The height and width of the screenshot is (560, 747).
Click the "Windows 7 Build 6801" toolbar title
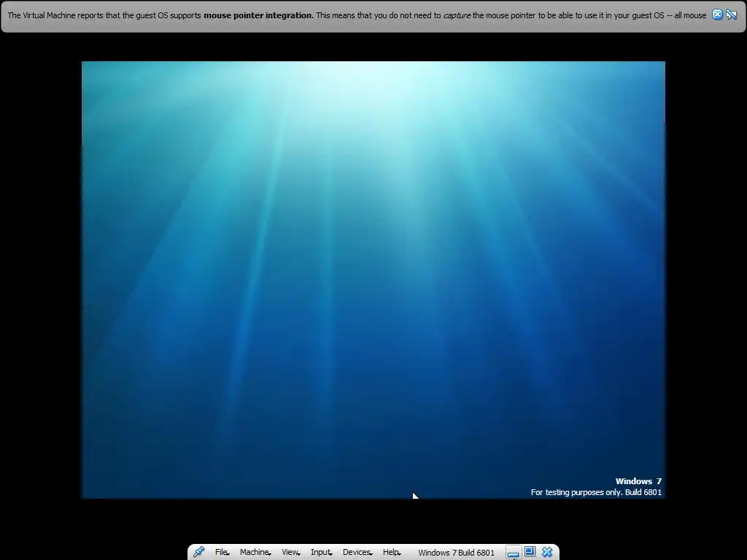tap(457, 553)
